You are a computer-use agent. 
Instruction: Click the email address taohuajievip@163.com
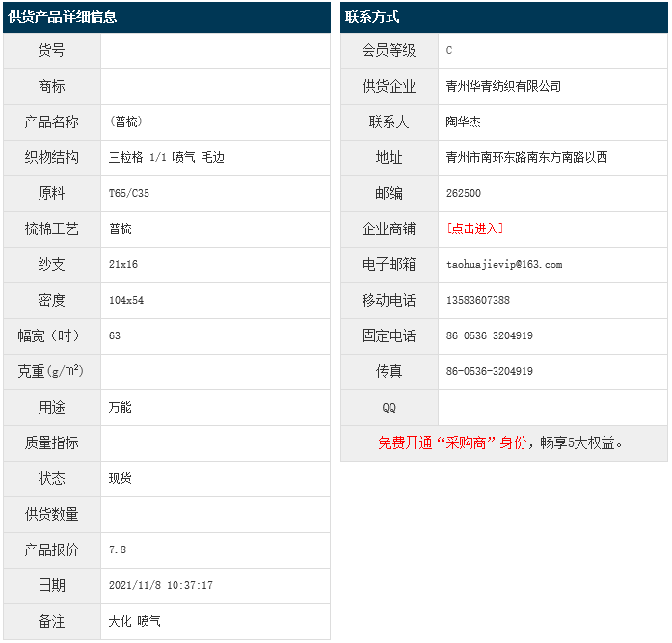pos(503,264)
